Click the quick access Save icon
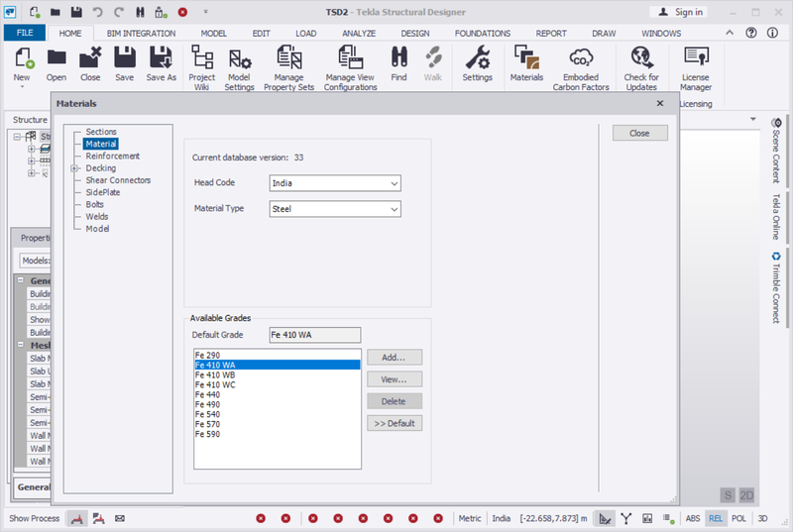The height and width of the screenshot is (532, 793). pos(76,12)
